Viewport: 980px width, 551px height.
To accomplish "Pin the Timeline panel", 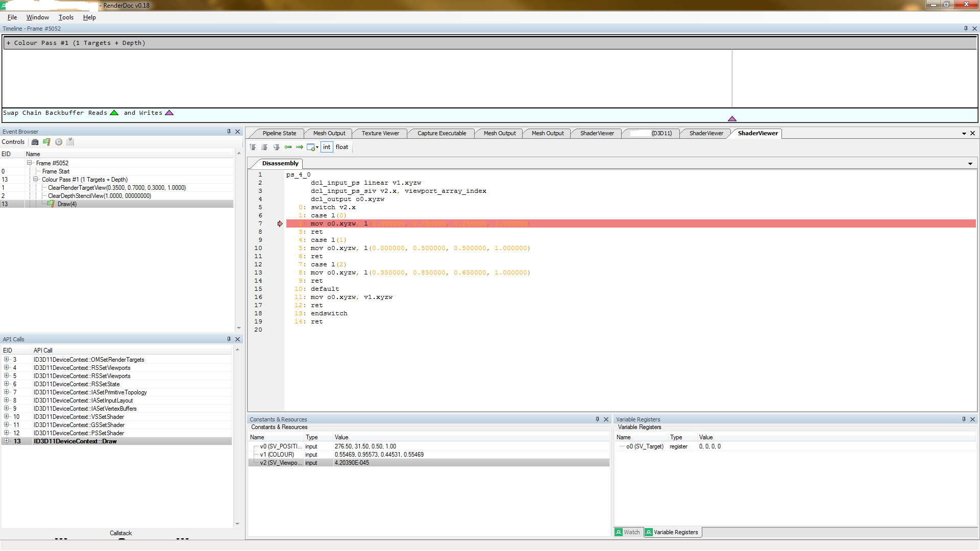I will click(x=966, y=29).
